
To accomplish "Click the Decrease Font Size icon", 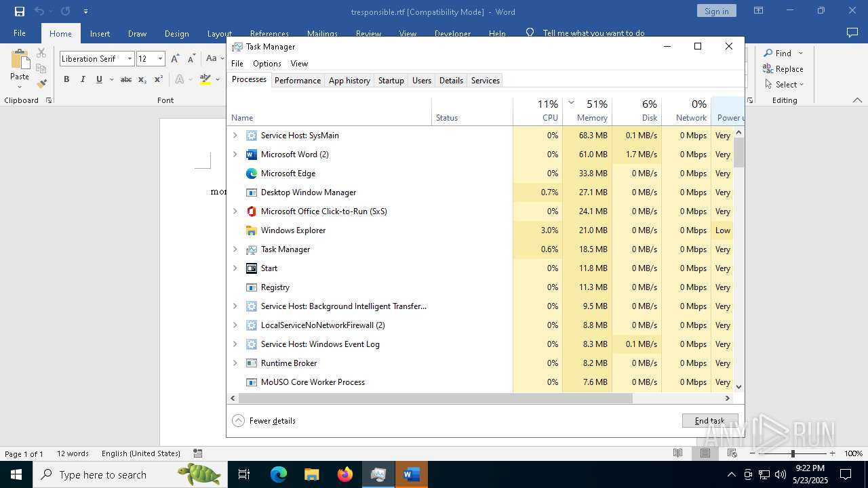I will click(191, 59).
